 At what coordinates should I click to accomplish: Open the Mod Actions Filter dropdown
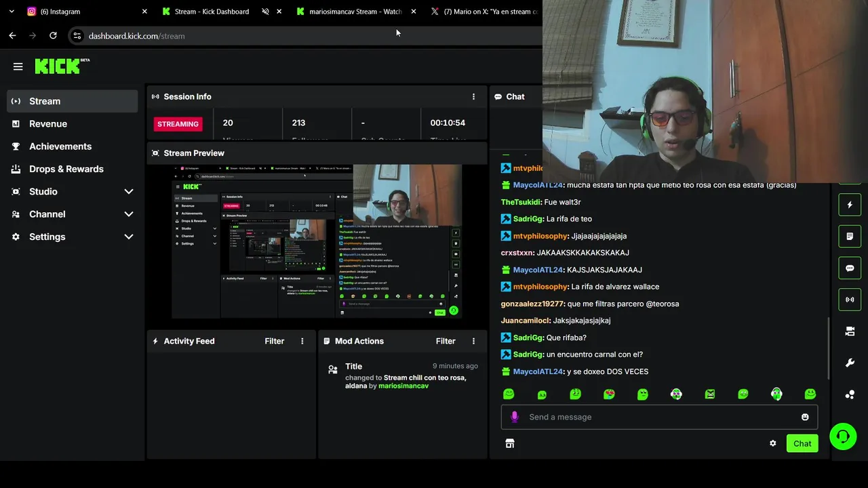[445, 341]
